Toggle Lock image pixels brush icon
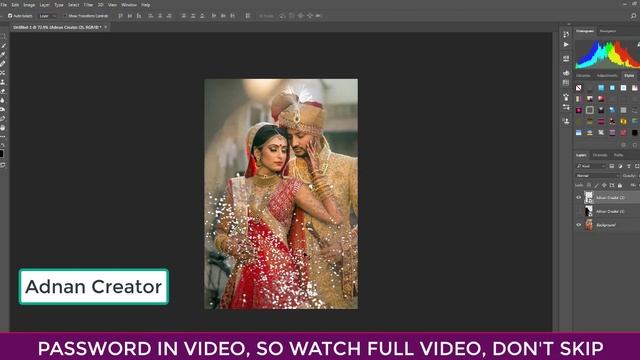Screen dimensions: 640x360 (596, 185)
